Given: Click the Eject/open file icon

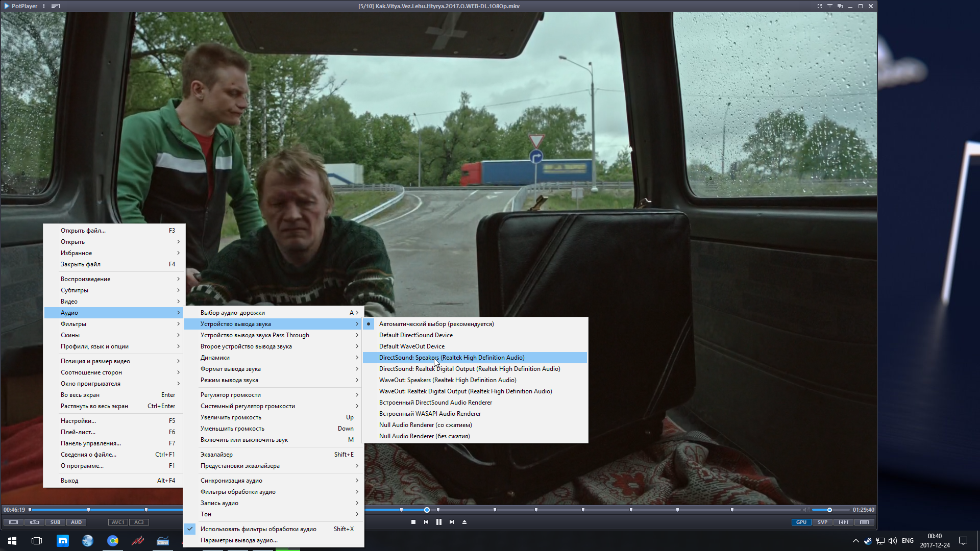Looking at the screenshot, I should point(464,522).
